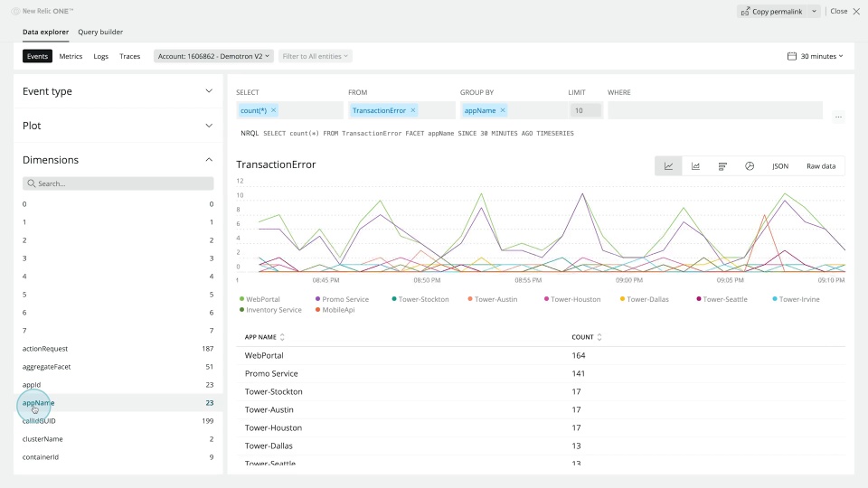The height and width of the screenshot is (488, 868).
Task: Click the Tower-Dallas table row
Action: point(541,446)
